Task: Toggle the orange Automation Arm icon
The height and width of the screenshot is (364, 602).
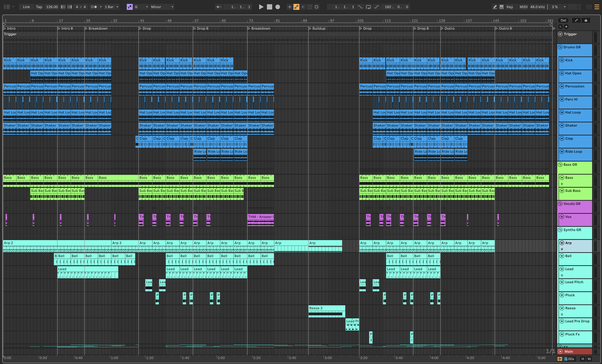Action: [x=296, y=7]
